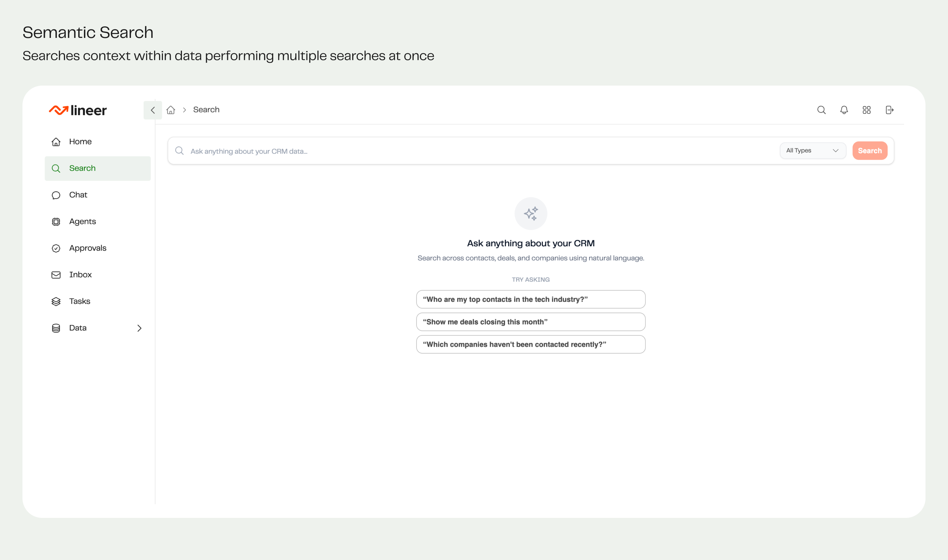The width and height of the screenshot is (948, 560).
Task: Open Home in the sidebar
Action: 80,141
